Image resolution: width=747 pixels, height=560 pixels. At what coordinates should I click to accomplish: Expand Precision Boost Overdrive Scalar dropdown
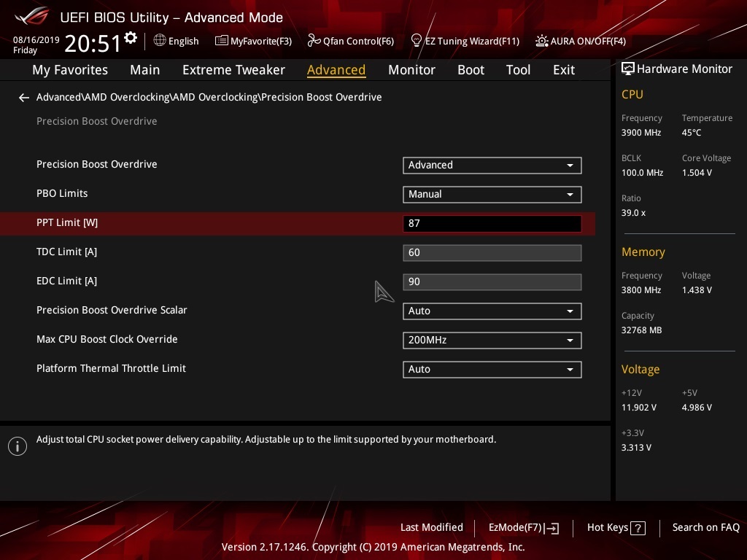pos(492,311)
